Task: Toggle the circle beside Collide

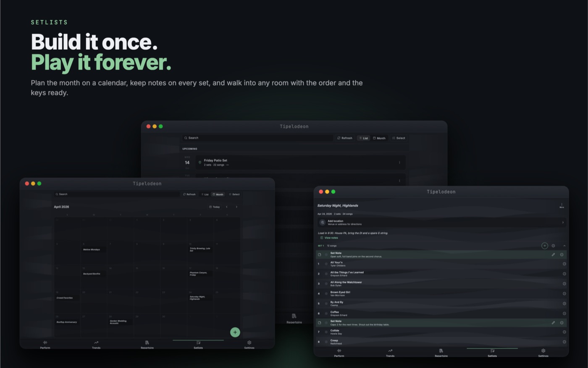Action: point(326,332)
